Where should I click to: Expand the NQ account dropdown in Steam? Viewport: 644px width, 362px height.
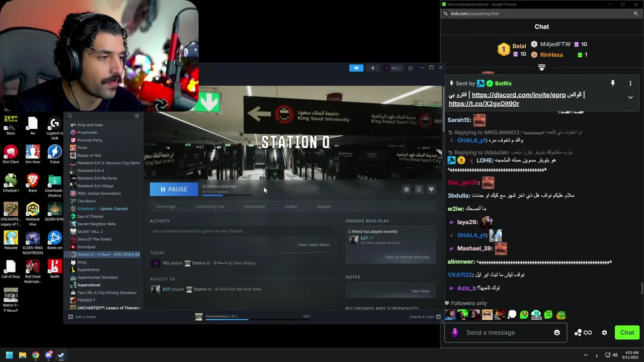[393, 68]
